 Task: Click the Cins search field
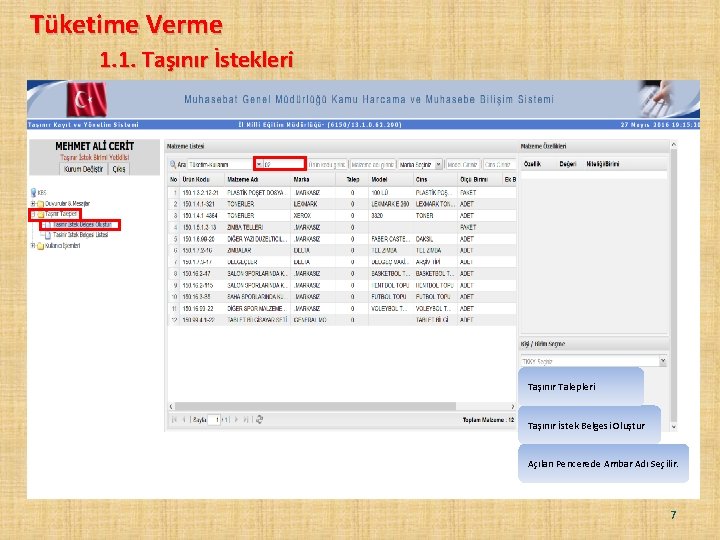pos(499,164)
